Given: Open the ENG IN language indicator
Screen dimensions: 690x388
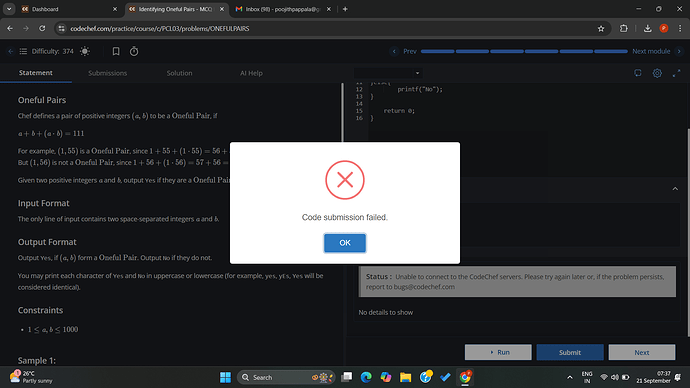Looking at the screenshot, I should coord(587,377).
